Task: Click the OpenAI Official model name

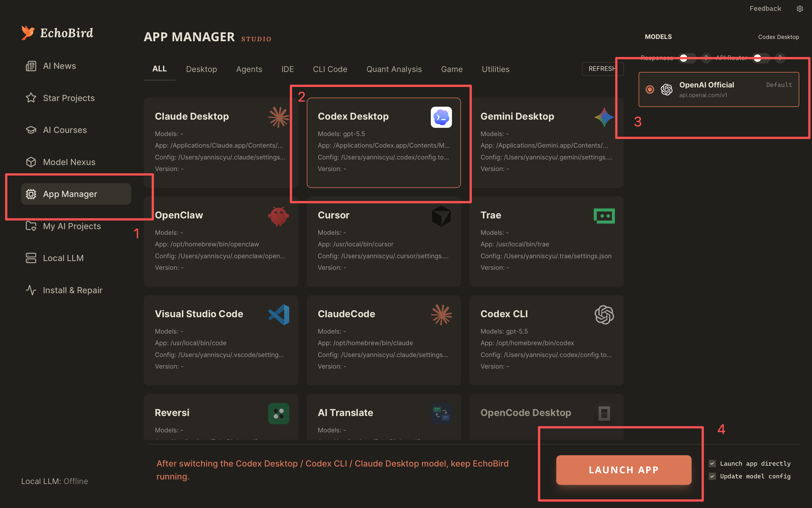Action: [x=707, y=85]
